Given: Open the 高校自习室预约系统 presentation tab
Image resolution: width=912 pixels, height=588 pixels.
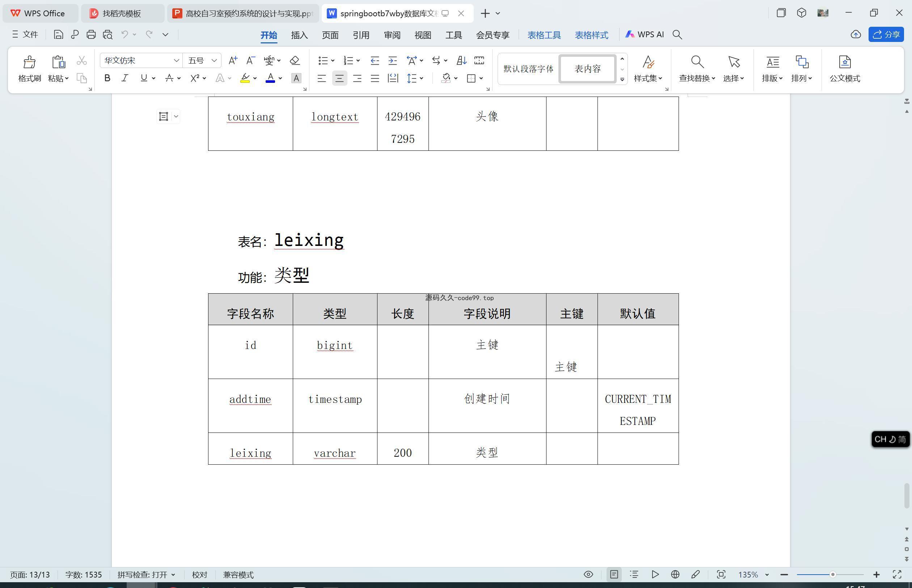Looking at the screenshot, I should (x=243, y=13).
